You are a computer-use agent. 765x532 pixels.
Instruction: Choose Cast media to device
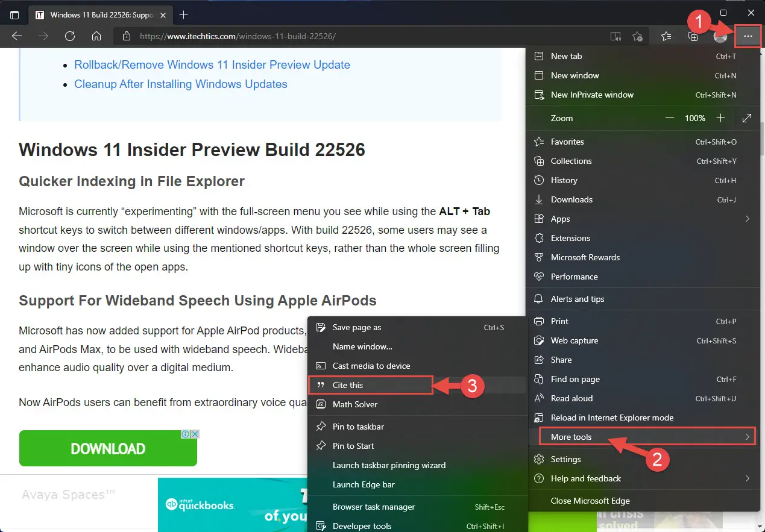417,366
